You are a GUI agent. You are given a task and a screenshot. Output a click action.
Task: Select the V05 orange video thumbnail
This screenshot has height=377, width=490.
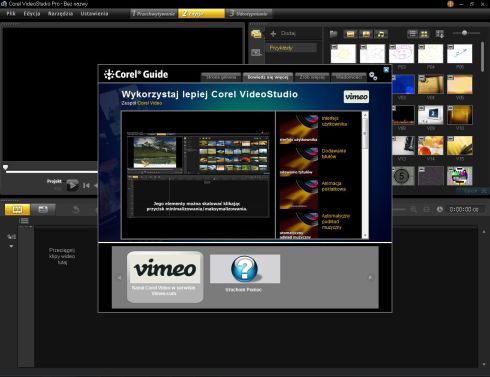click(x=460, y=84)
